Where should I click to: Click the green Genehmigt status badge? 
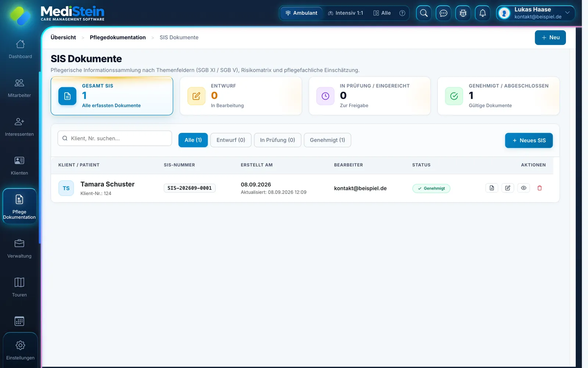pos(431,188)
